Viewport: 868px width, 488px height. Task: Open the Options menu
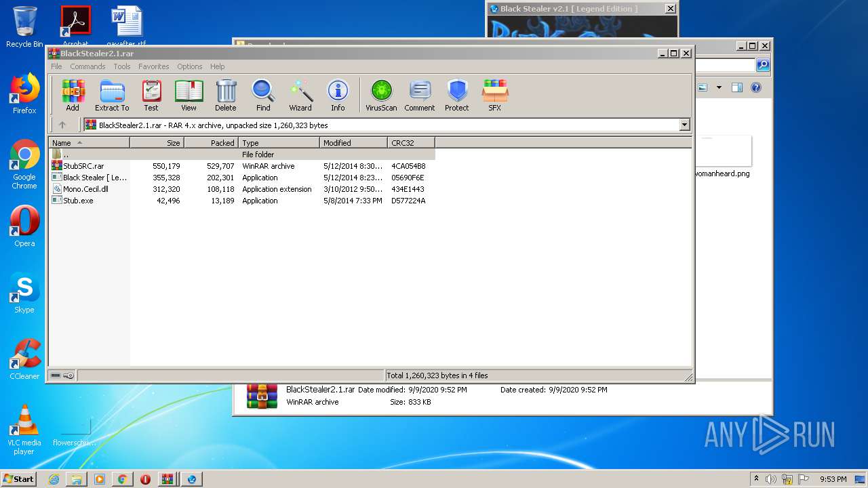pos(190,66)
